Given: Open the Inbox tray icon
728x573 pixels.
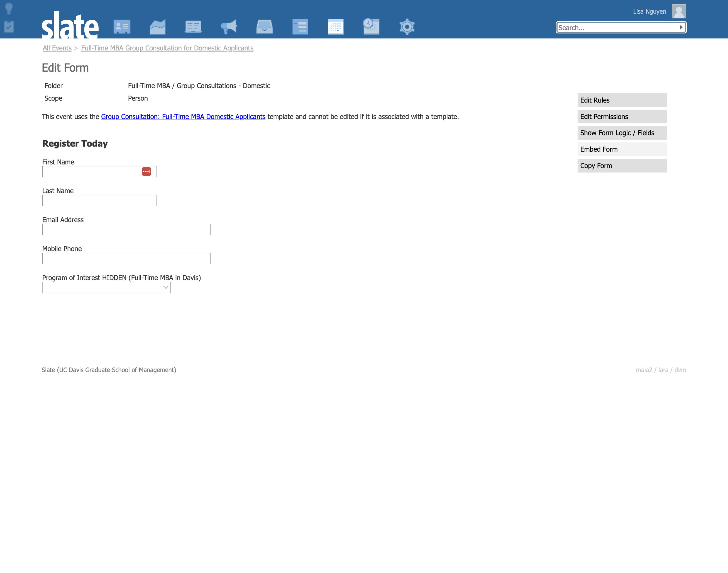Looking at the screenshot, I should [x=265, y=27].
